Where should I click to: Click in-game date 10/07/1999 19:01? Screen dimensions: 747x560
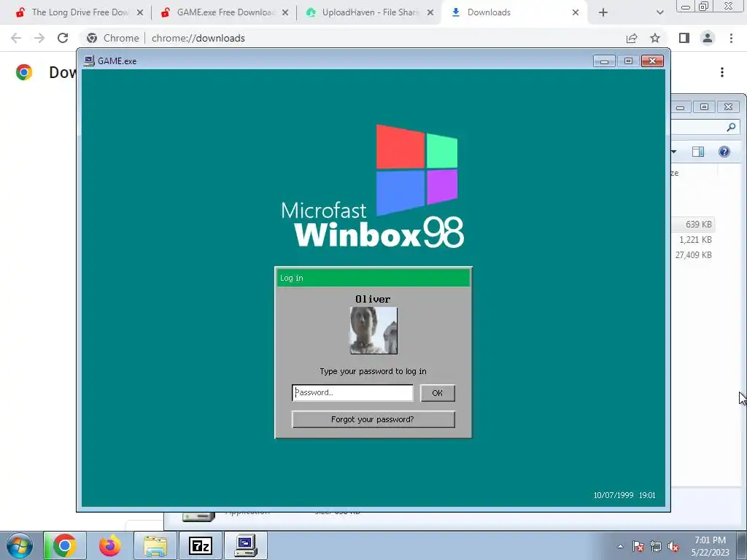(624, 495)
